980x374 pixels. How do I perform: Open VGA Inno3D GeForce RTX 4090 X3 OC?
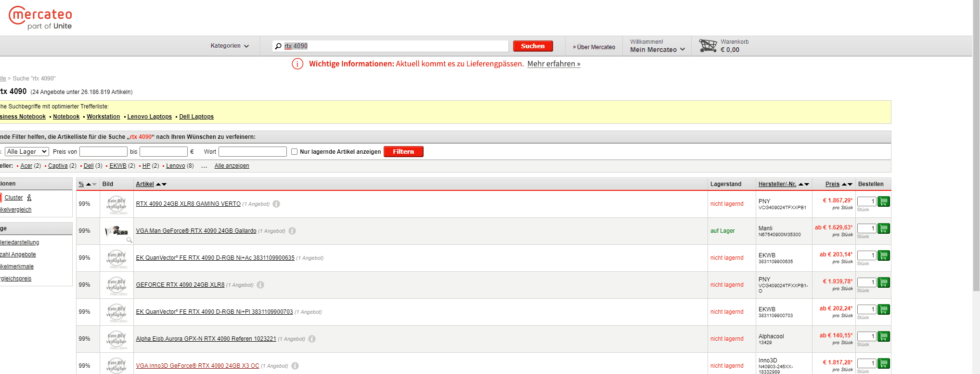[197, 366]
